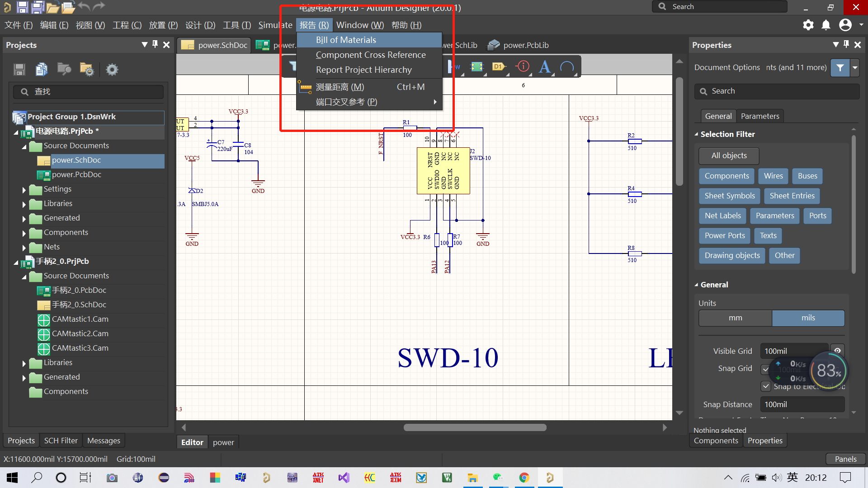Toggle Snap to Electrical Object checkbox
Viewport: 868px width, 488px height.
tap(765, 386)
